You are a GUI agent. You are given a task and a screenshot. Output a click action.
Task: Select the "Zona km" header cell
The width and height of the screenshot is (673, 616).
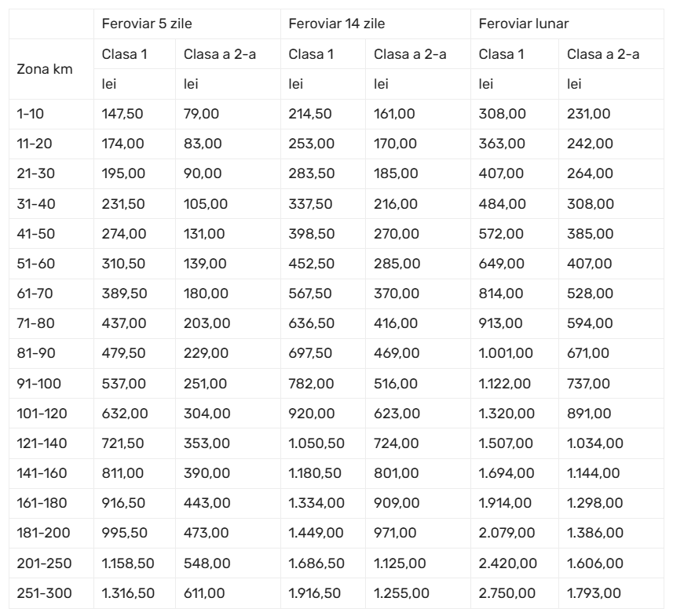[x=45, y=69]
